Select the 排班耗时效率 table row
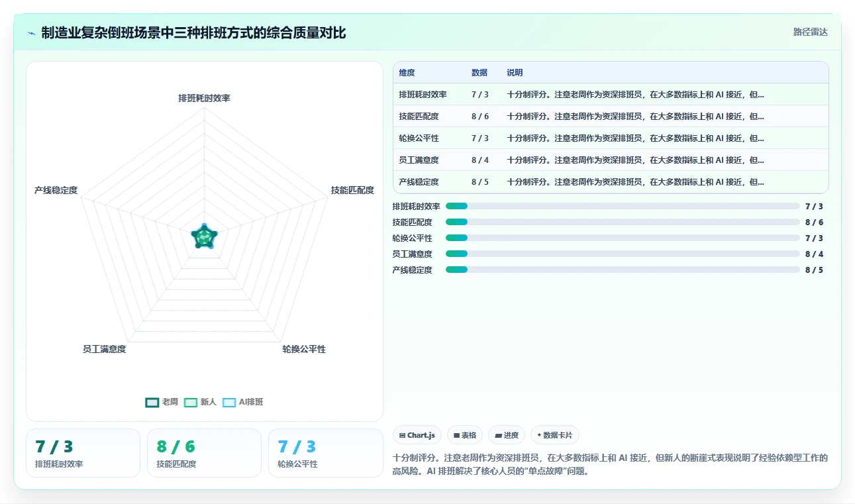Image resolution: width=855 pixels, height=504 pixels. pos(611,95)
